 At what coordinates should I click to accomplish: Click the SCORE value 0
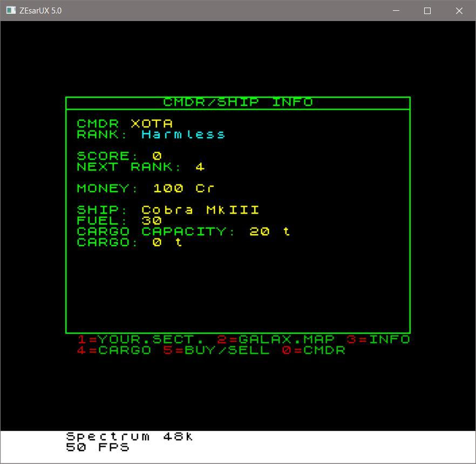(157, 156)
